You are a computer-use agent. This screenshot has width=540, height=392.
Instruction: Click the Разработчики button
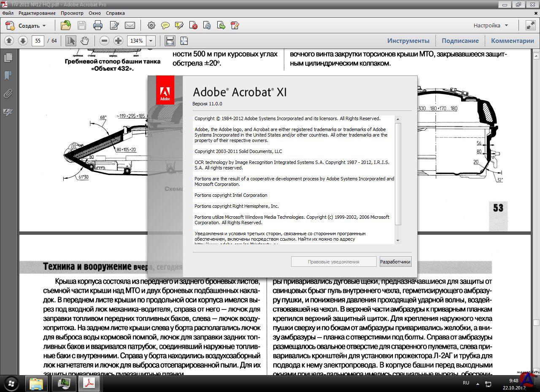395,262
